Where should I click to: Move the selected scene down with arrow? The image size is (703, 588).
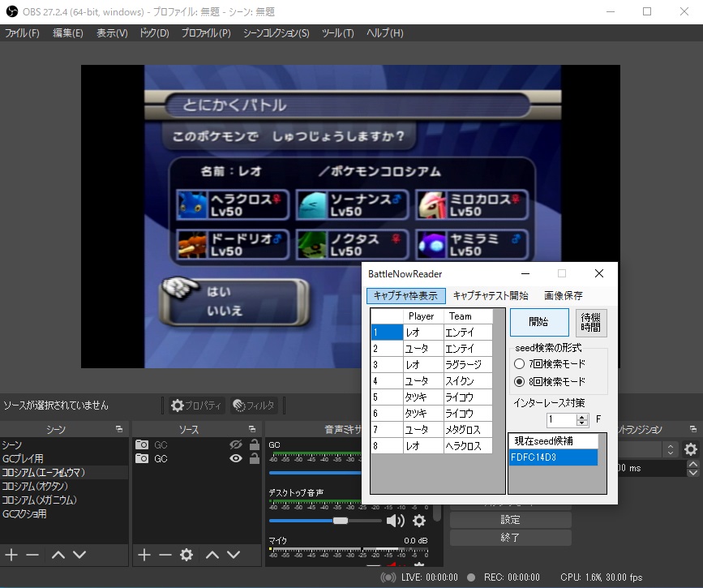tap(79, 555)
